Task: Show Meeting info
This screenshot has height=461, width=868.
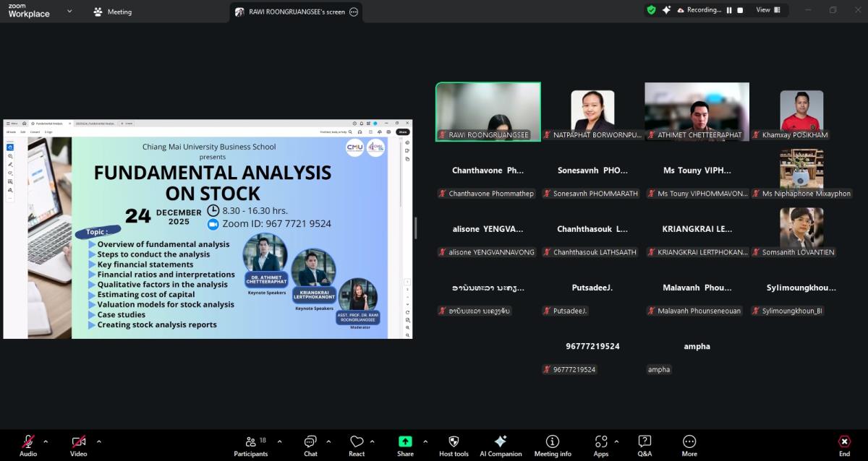Action: pos(553,444)
